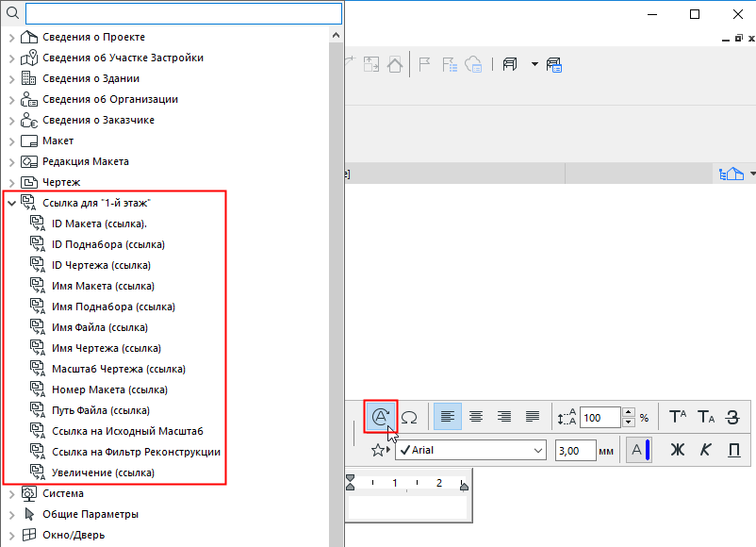This screenshot has height=547, width=756.
Task: Increase line spacing with up stepper
Action: (628, 412)
